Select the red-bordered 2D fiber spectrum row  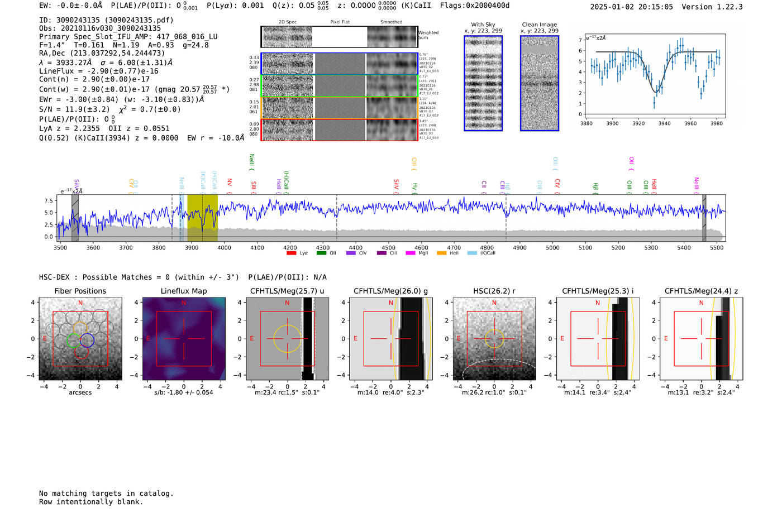click(x=339, y=130)
